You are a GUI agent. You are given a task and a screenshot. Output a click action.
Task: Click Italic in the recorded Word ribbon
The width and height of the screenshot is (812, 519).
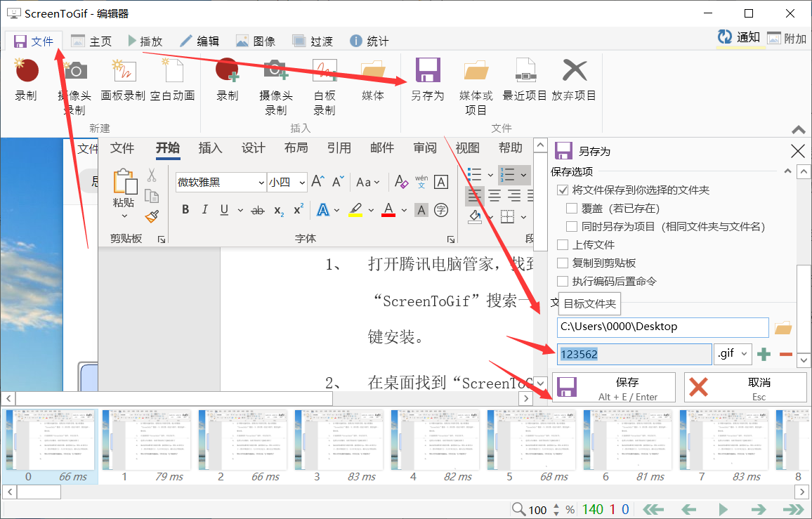tap(204, 210)
